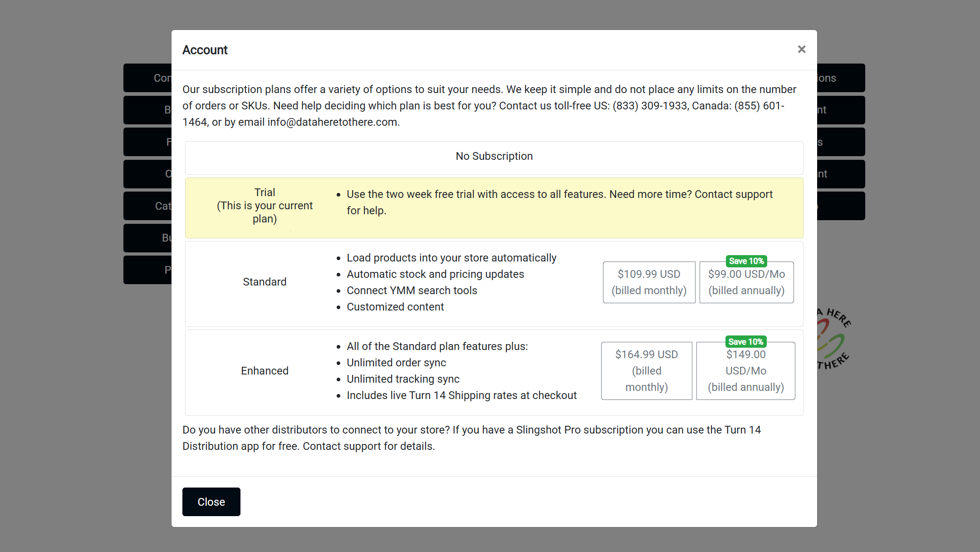The width and height of the screenshot is (980, 552).
Task: Click the Account dialog title
Action: click(x=205, y=50)
